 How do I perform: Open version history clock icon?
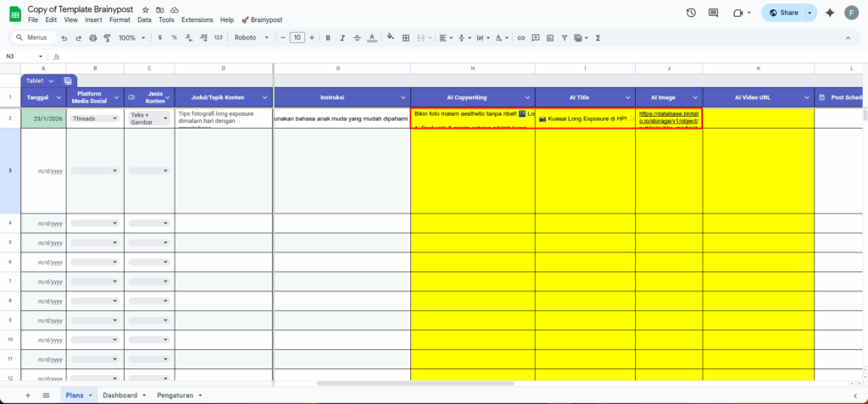691,13
